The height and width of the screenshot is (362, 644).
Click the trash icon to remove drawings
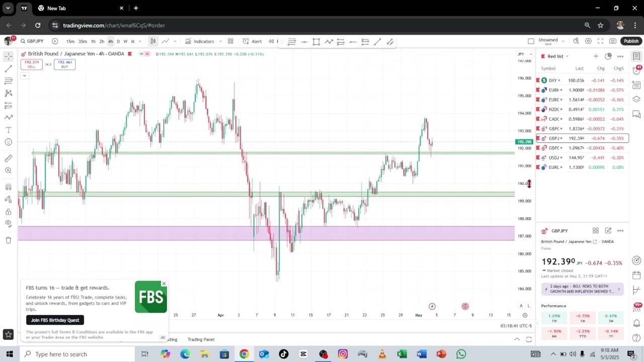pyautogui.click(x=9, y=240)
